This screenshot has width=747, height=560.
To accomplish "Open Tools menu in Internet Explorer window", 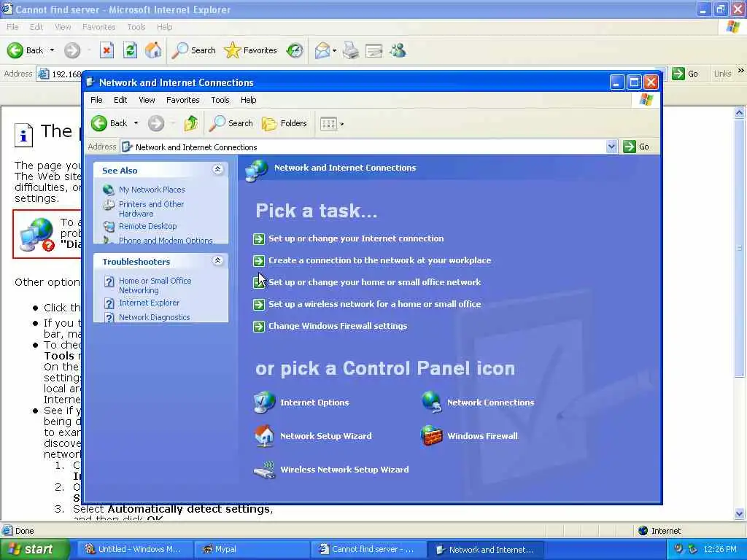I will click(x=136, y=27).
